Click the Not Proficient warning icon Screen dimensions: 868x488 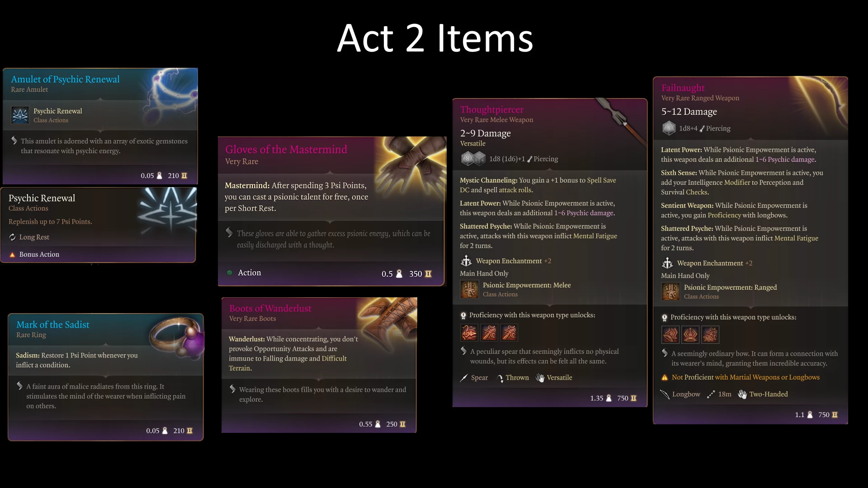click(x=665, y=377)
